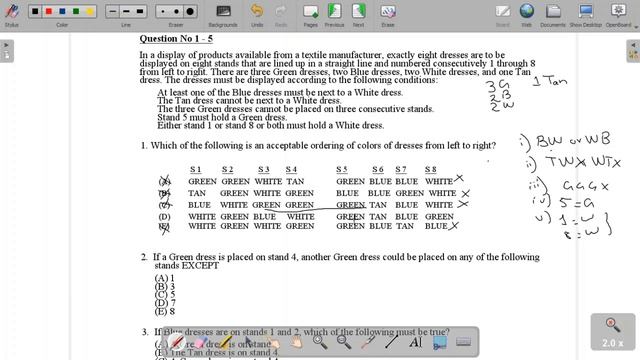Click 'Stand 5 must hold a Green dress' line
Screen dimensions: 640x360
coord(222,117)
